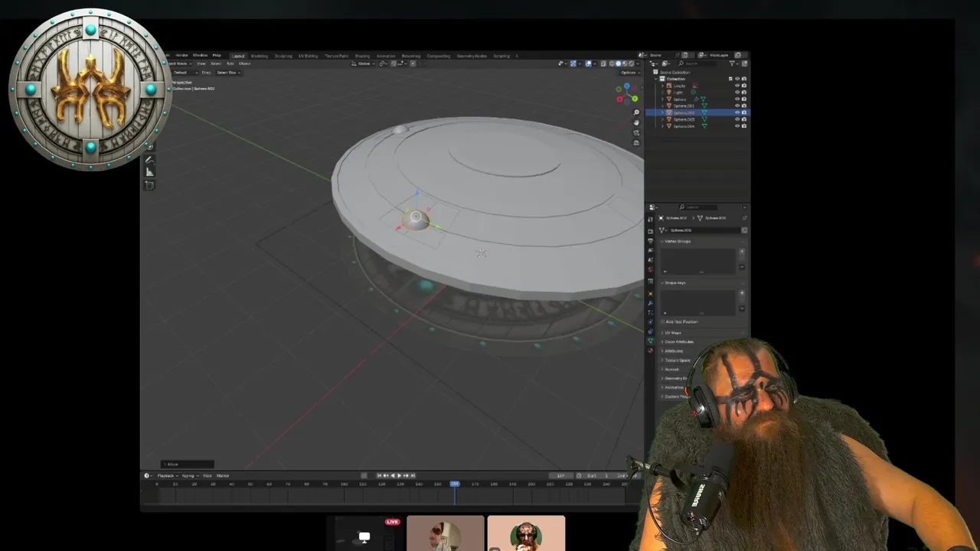Open the timeline Playback dropdown

click(x=168, y=476)
